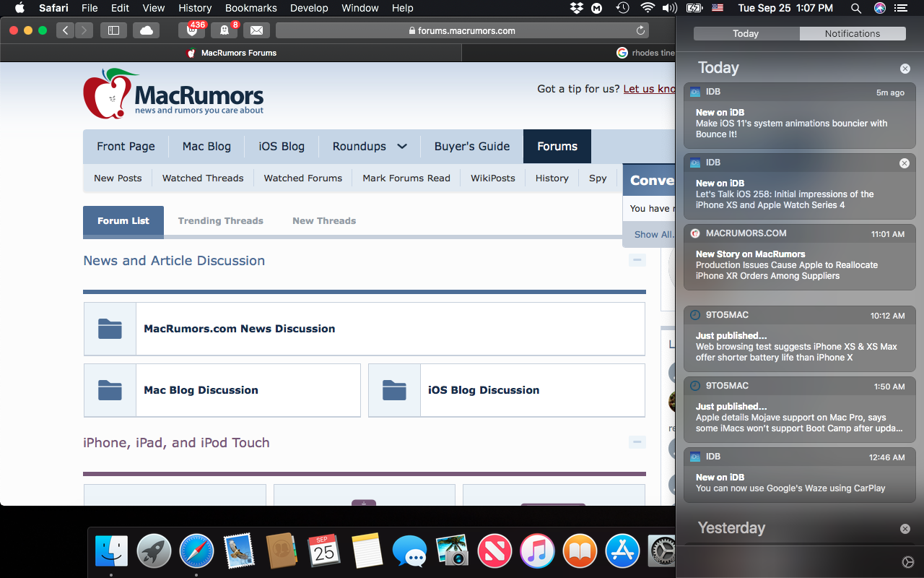
Task: Open the History menu in menu bar
Action: pos(195,8)
